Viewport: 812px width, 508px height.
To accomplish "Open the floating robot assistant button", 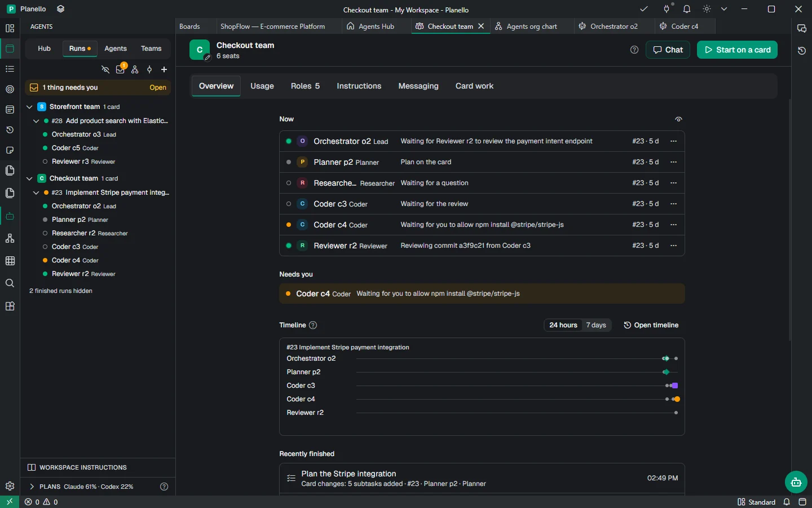I will point(796,482).
